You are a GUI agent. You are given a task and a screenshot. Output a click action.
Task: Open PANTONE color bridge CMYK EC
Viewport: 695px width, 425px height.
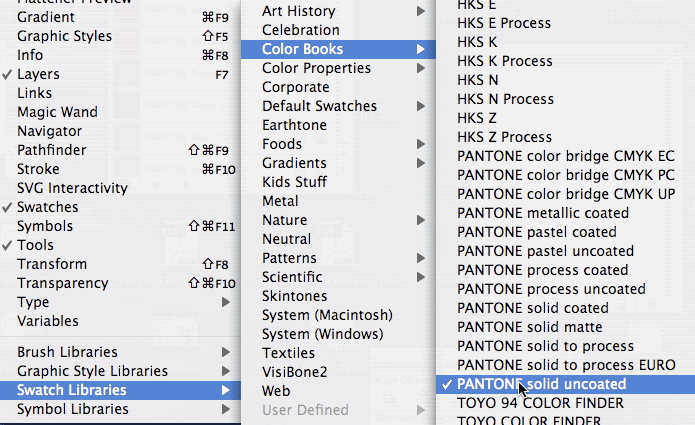pyautogui.click(x=566, y=156)
